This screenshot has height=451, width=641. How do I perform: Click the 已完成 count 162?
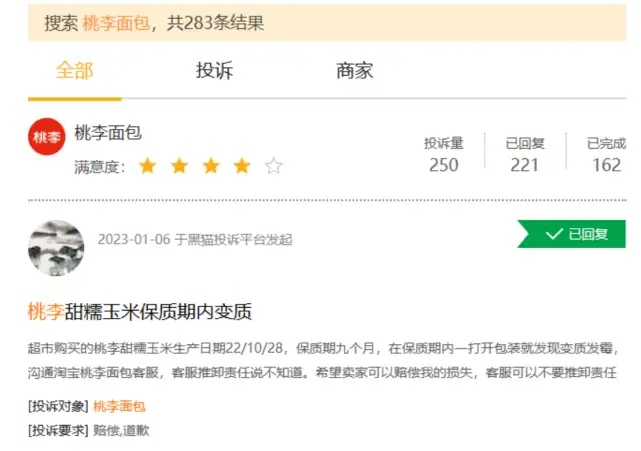[607, 165]
